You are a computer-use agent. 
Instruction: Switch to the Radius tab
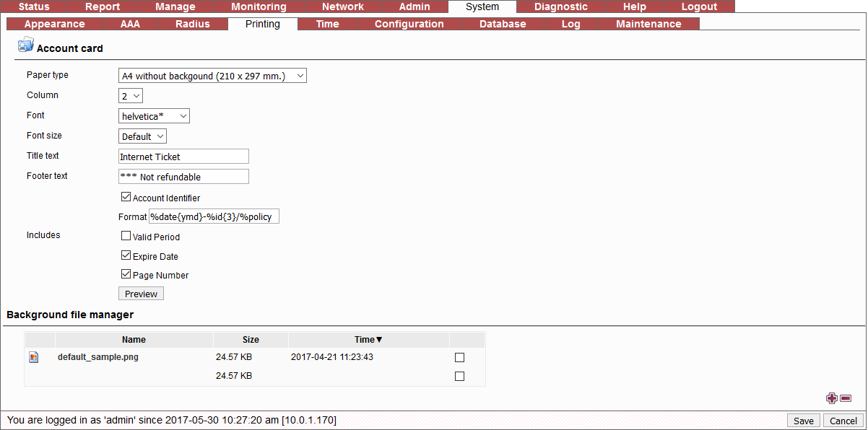pos(193,24)
